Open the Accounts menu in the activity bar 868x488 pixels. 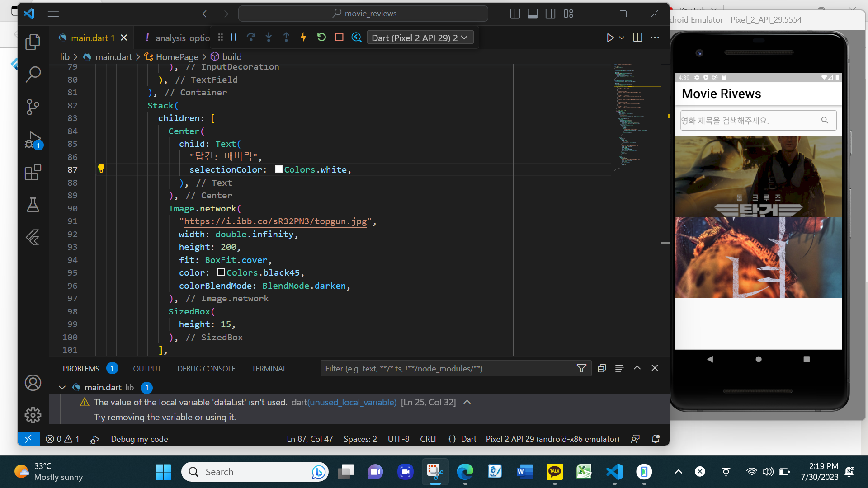click(33, 383)
